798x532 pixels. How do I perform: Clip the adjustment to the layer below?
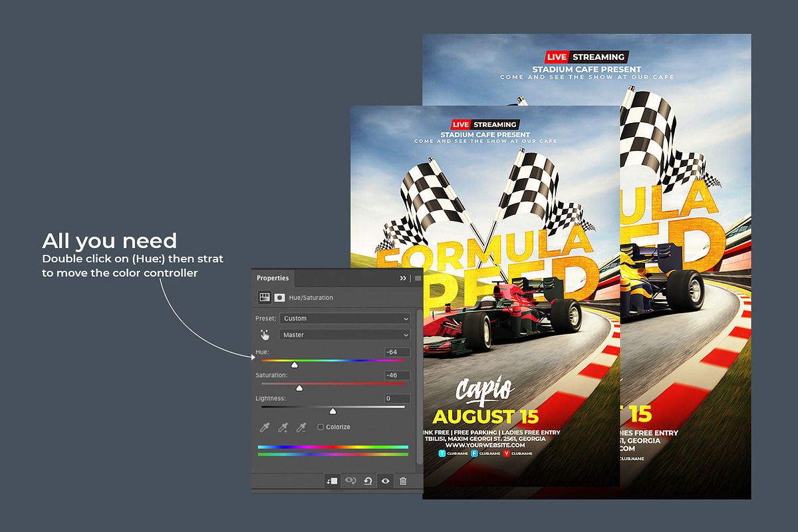[332, 481]
